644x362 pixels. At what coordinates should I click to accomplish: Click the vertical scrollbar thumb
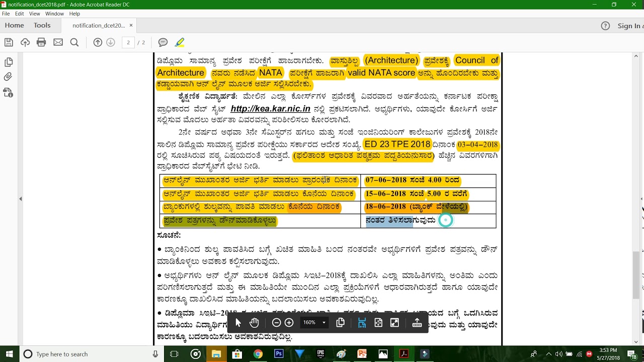[636, 274]
